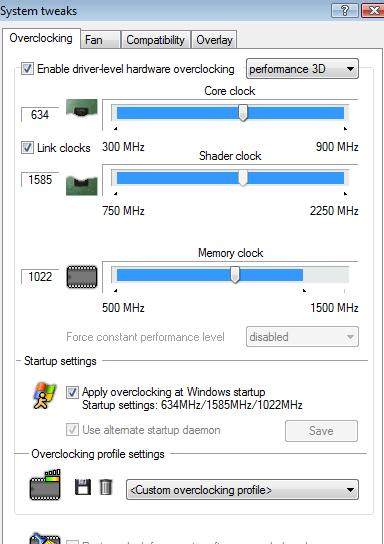384x544 pixels.
Task: Click the Memory clock slider handle
Action: click(235, 275)
